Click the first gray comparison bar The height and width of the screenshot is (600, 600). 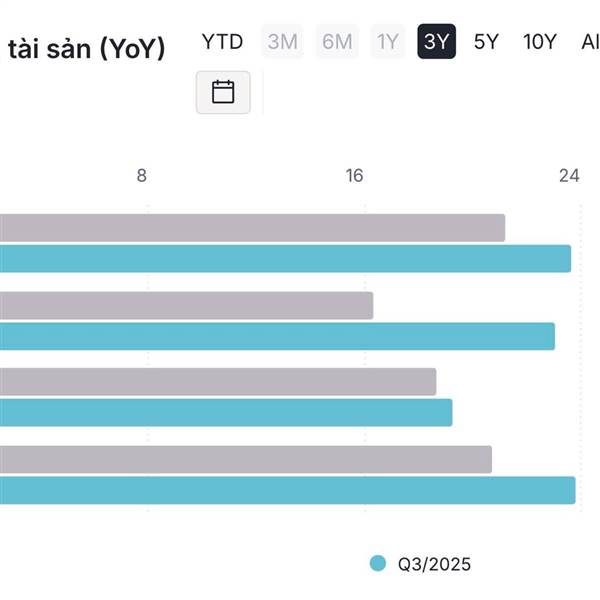252,228
